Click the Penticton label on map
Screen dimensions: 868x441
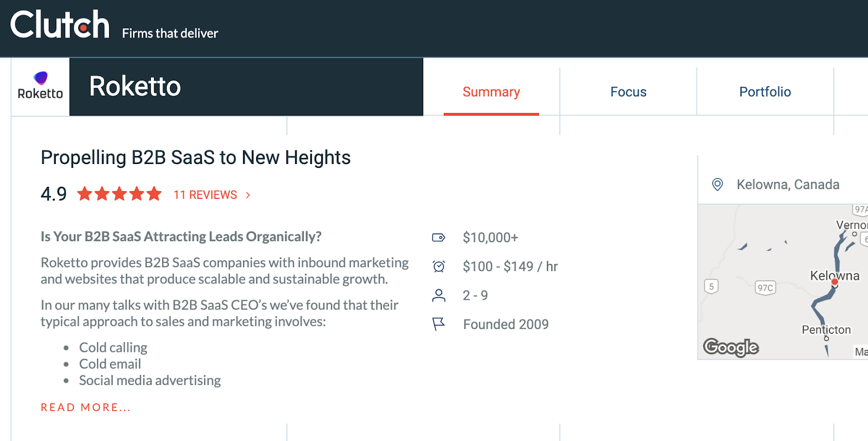tap(826, 330)
